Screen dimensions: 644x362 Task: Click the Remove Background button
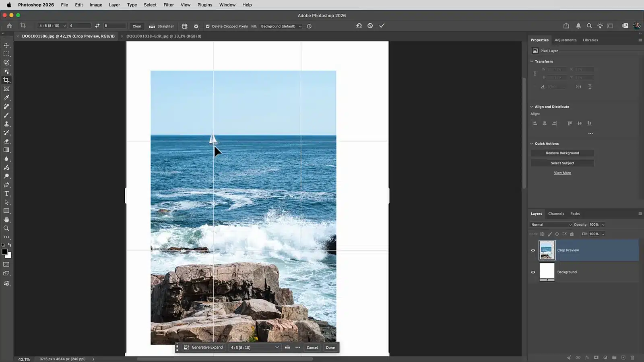562,153
